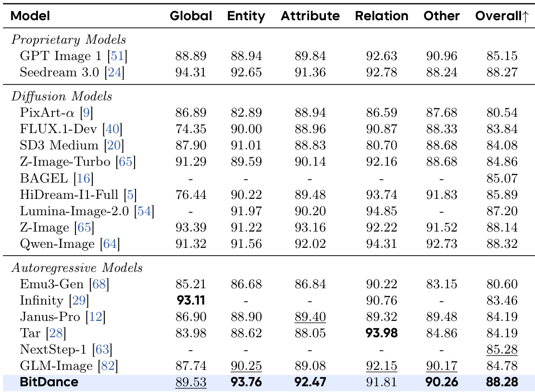
Task: Open citation 68 for Emu3-Gen
Action: [100, 284]
